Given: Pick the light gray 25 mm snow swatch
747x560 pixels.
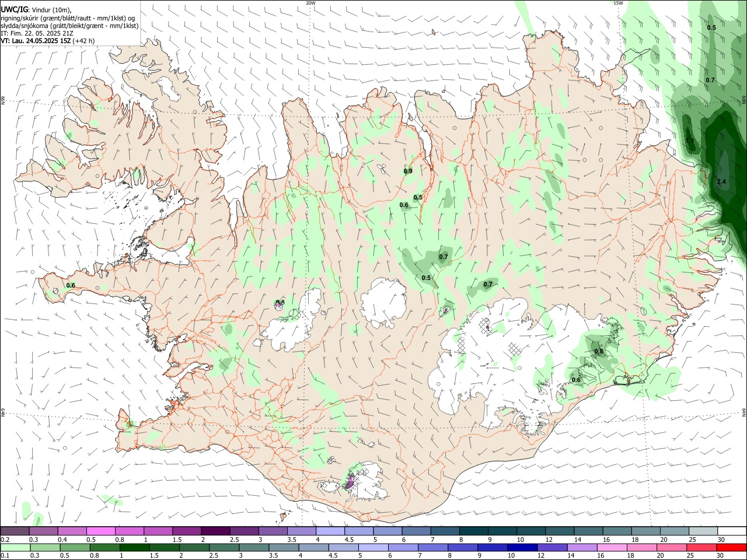Looking at the screenshot, I should tap(703, 531).
